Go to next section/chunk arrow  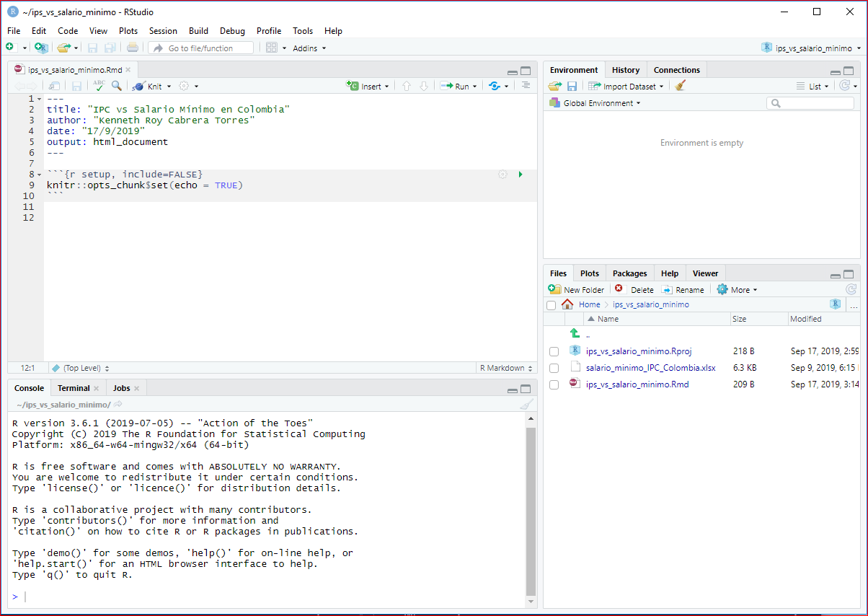(424, 86)
